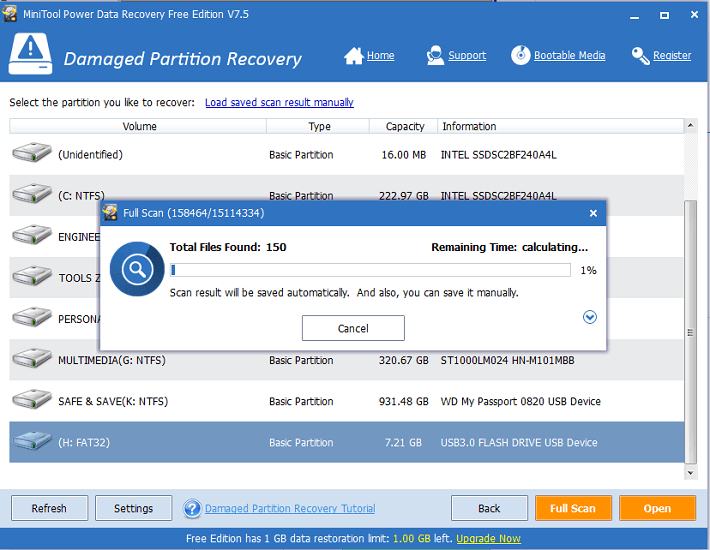Screen dimensions: 710x550
Task: Click the tutorial help question mark icon
Action: point(192,508)
